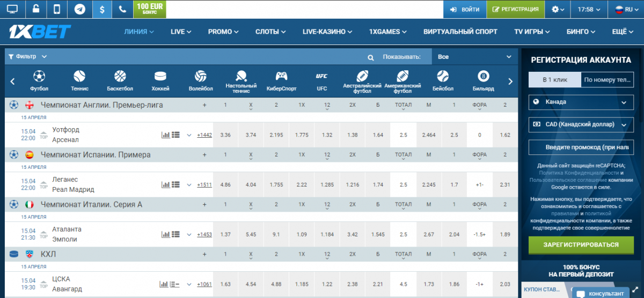
Task: Click the ВОЙТИ login button
Action: (x=464, y=9)
